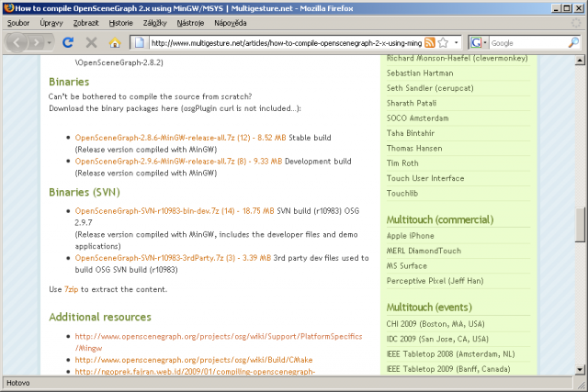Click the window resize grip in the status bar
Screen dimensions: 588x392
[x=581, y=384]
